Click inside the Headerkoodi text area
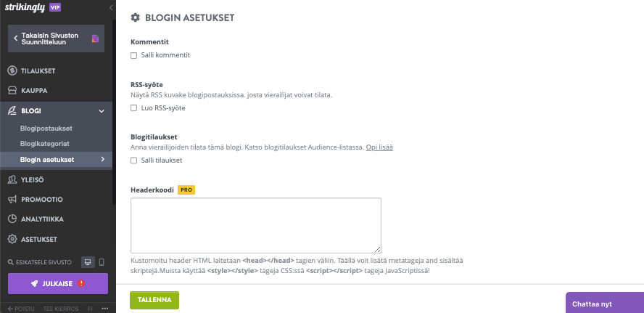Image resolution: width=644 pixels, height=313 pixels. (256, 225)
